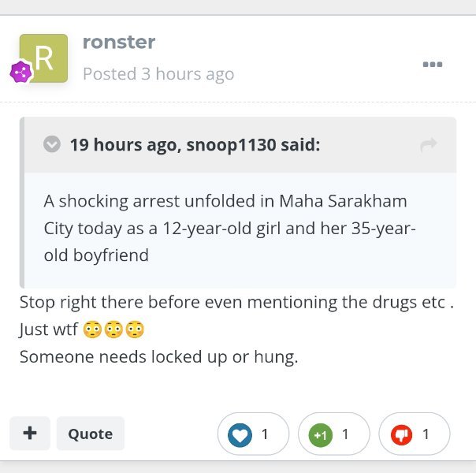Screen dimensions: 476x473
Task: Open ronster's avatar profile picture
Action: pyautogui.click(x=43, y=58)
